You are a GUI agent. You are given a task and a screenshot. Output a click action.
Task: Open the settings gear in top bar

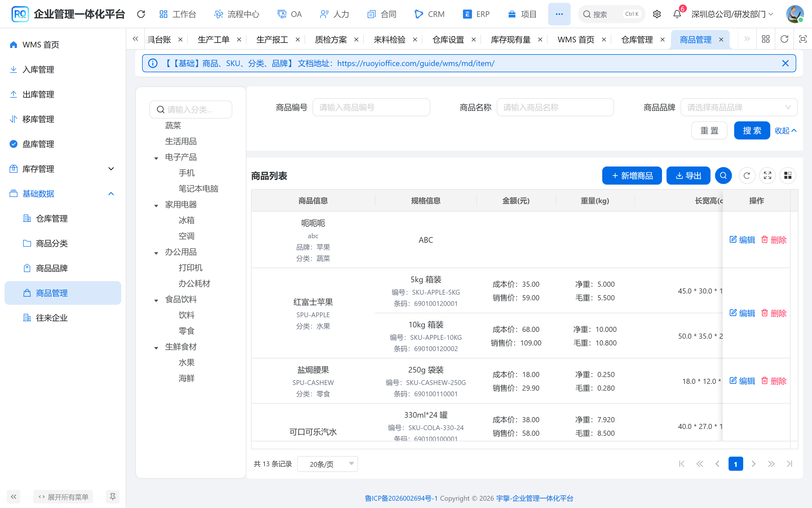click(657, 14)
